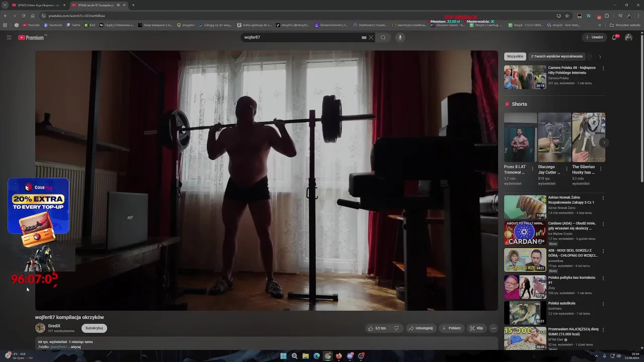Image resolution: width=644 pixels, height=362 pixels.
Task: Open Polska polityka bez kontekstu thumbnail
Action: click(x=525, y=287)
